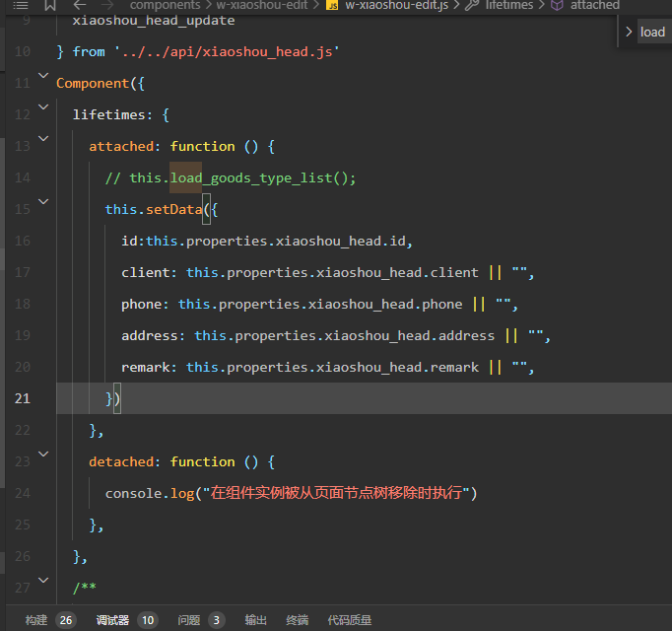Open the w-xiaoshou-edit folder breadcrumb
Image resolution: width=672 pixels, height=631 pixels.
coord(262,5)
